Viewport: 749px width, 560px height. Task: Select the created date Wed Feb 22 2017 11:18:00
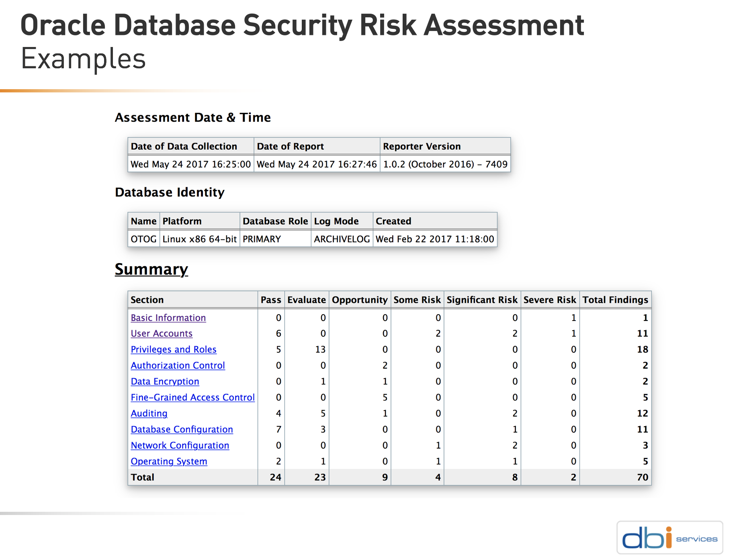(x=435, y=239)
